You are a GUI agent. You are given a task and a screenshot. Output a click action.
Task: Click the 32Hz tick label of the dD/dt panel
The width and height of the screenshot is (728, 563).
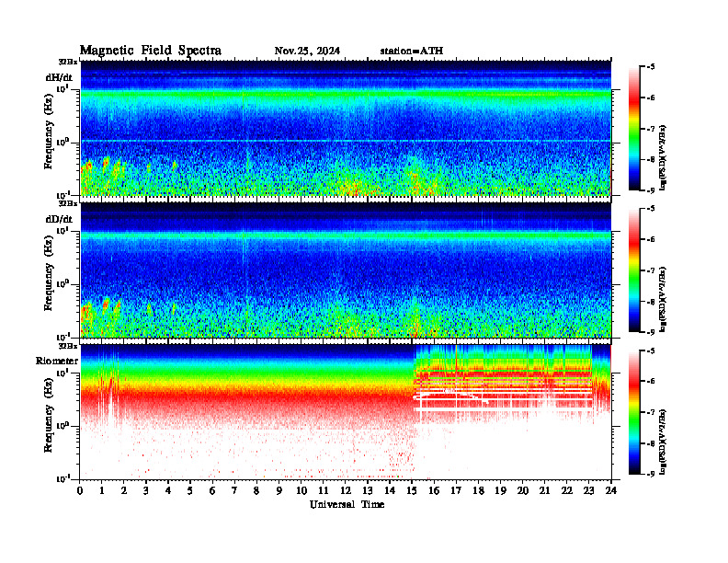click(x=67, y=203)
